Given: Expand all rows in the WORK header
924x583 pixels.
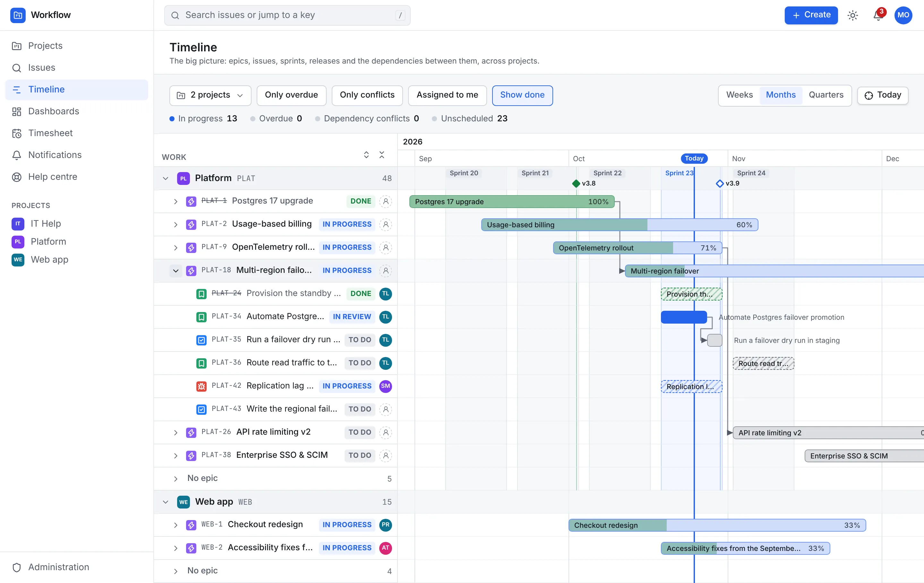Looking at the screenshot, I should click(x=366, y=155).
